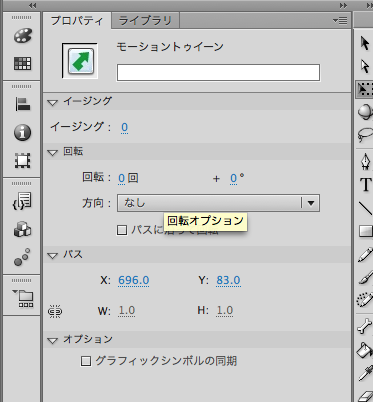Click the Y position value 83.0
This screenshot has height=402, width=373.
pos(228,280)
